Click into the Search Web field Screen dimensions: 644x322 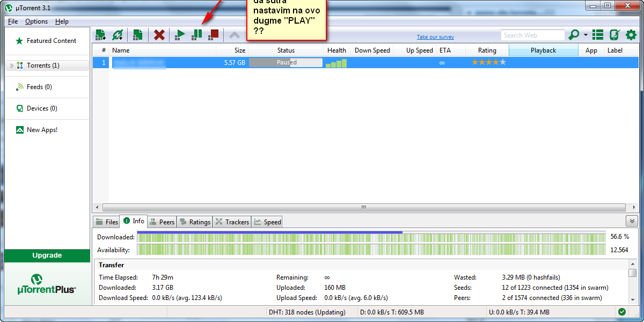(533, 35)
